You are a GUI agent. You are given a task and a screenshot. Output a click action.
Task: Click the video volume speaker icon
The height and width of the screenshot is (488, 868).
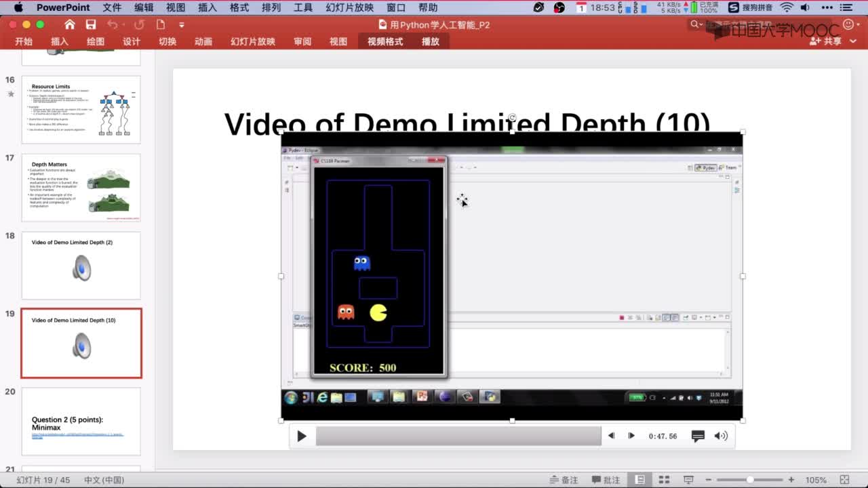[x=721, y=436]
